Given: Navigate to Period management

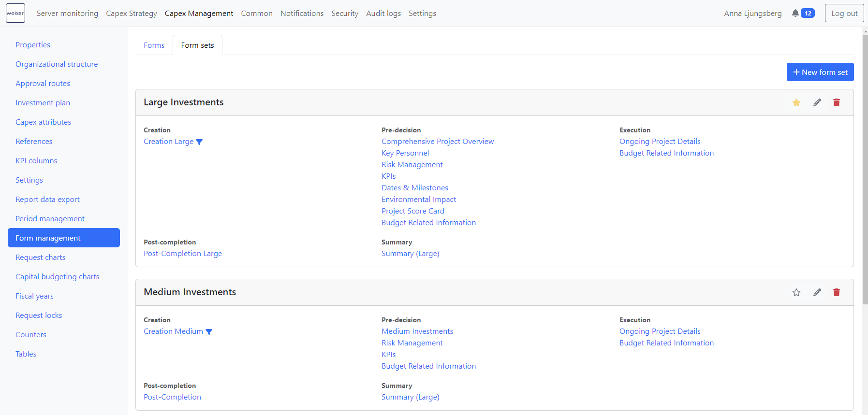Looking at the screenshot, I should pos(50,218).
